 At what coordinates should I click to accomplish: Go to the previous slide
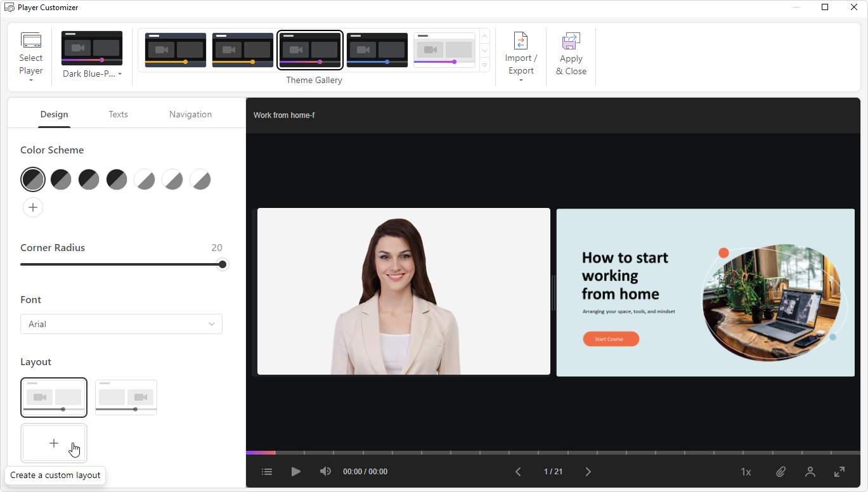coord(518,472)
